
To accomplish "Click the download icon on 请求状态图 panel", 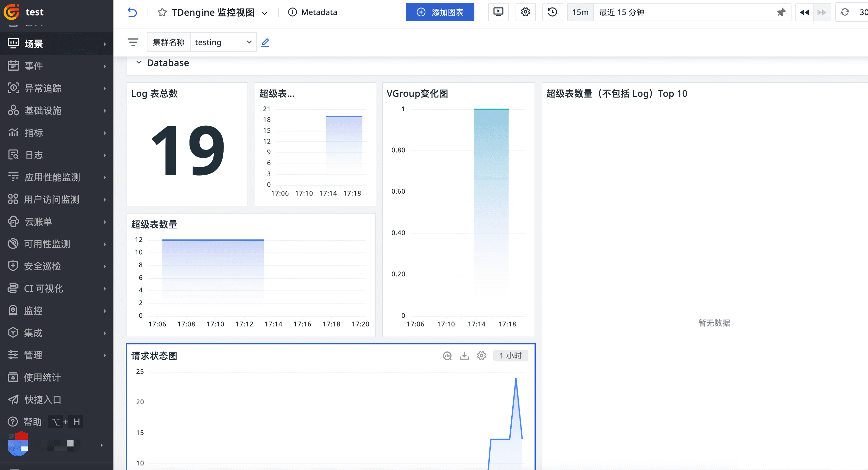I will (x=464, y=356).
